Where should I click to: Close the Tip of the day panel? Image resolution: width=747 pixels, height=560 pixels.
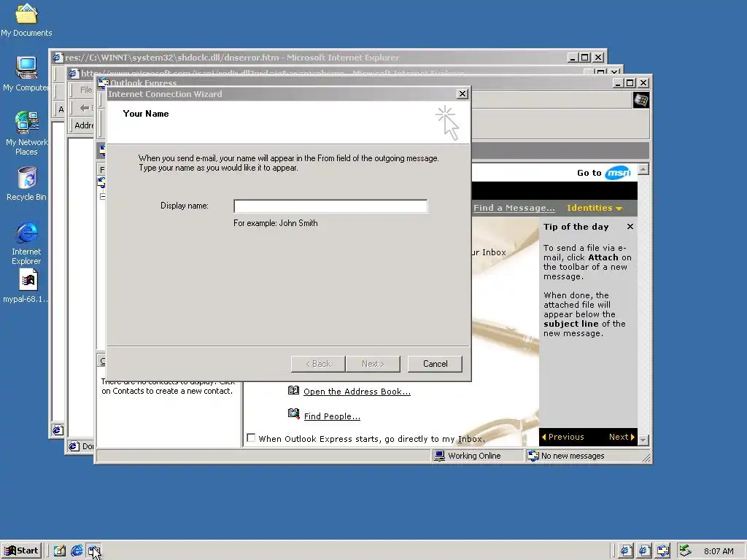630,227
